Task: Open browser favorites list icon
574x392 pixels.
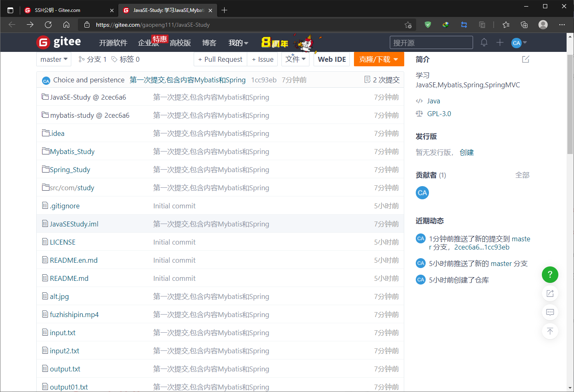Action: pos(506,25)
